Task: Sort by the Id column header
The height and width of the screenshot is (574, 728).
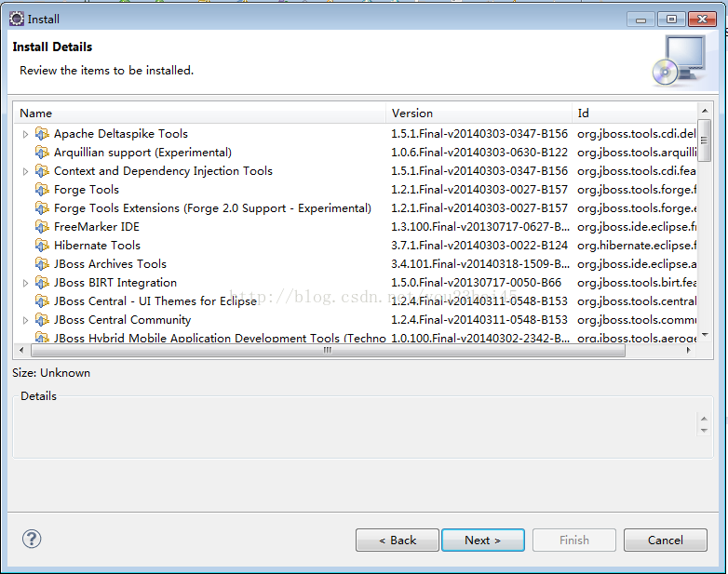Action: tap(634, 113)
